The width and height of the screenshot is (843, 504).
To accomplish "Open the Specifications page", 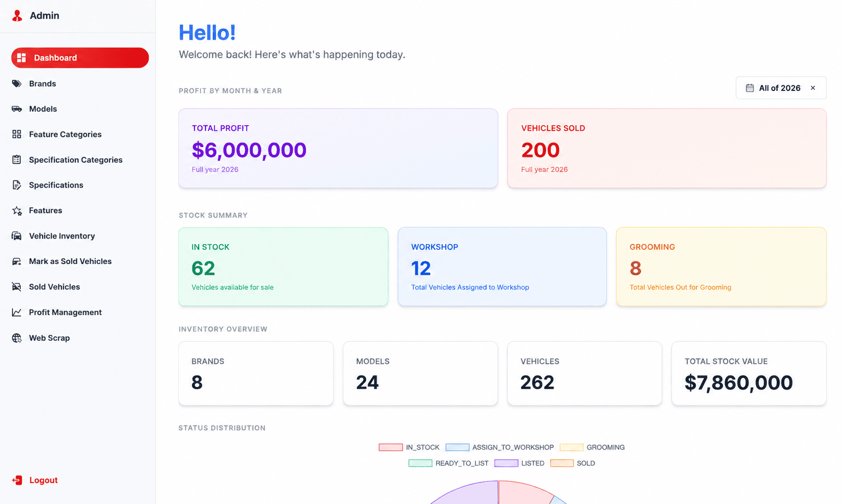I will click(80, 185).
